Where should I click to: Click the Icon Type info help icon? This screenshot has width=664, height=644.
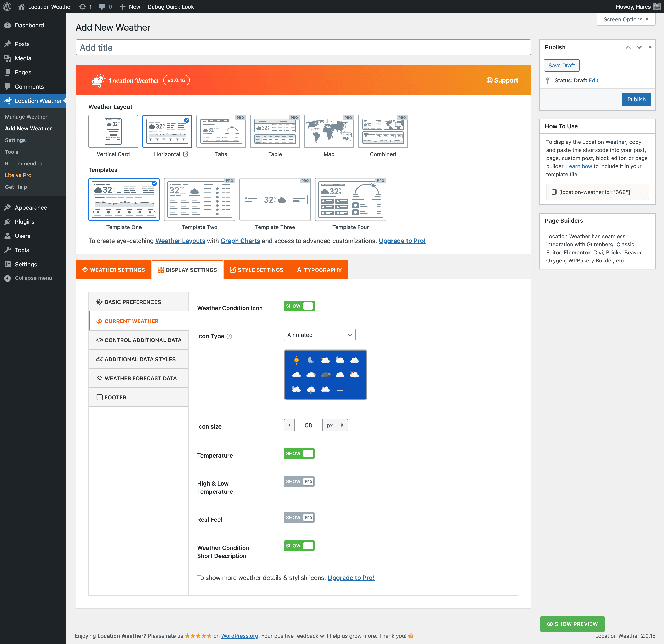coord(229,336)
